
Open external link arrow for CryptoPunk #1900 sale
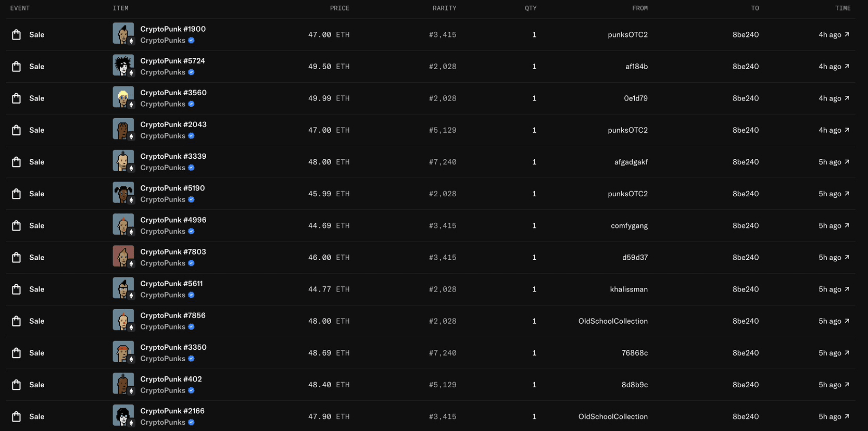pyautogui.click(x=847, y=34)
